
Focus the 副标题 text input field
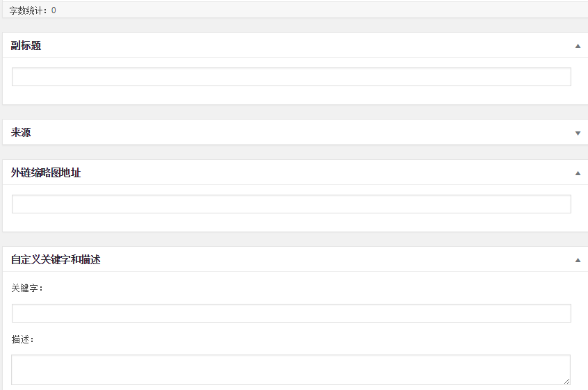291,77
